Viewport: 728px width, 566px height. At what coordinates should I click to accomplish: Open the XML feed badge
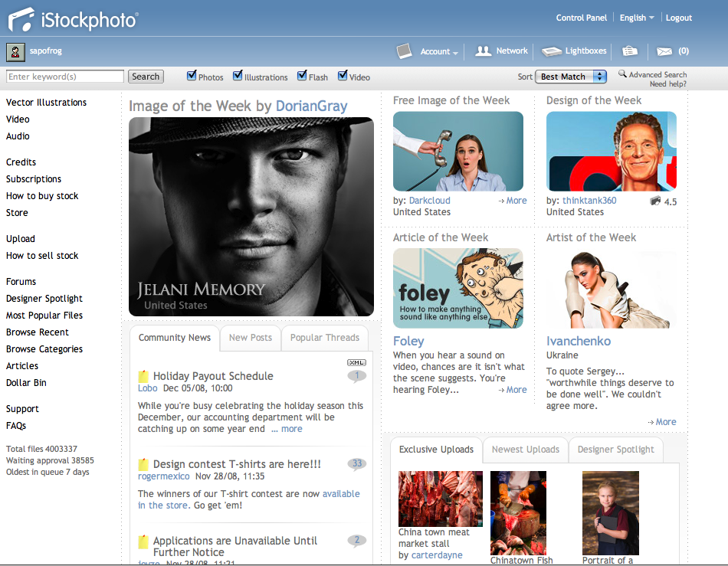tap(356, 362)
